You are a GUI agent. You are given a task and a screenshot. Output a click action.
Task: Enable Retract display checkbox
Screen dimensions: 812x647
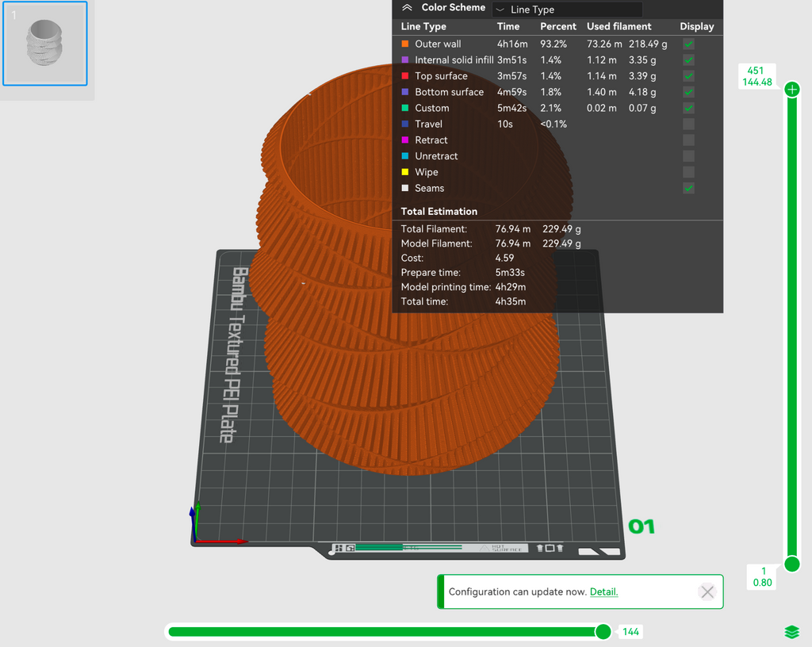pos(689,140)
